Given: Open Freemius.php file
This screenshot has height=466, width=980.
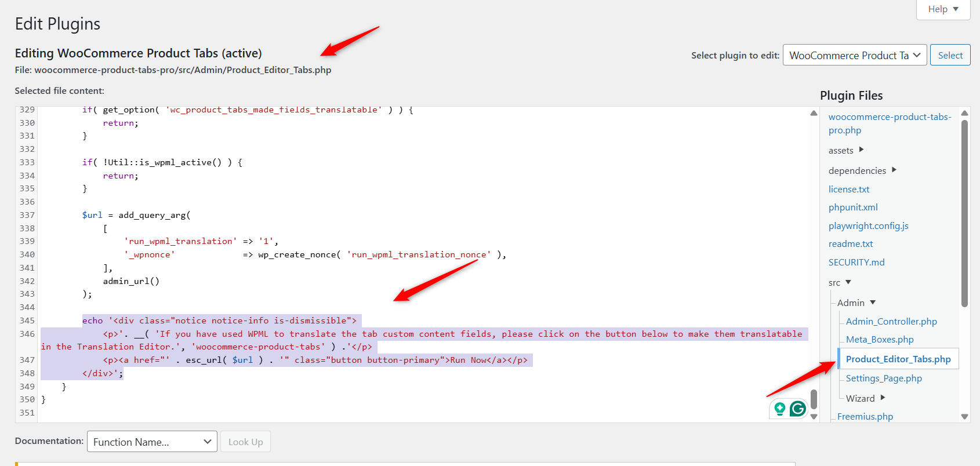Looking at the screenshot, I should [x=865, y=416].
